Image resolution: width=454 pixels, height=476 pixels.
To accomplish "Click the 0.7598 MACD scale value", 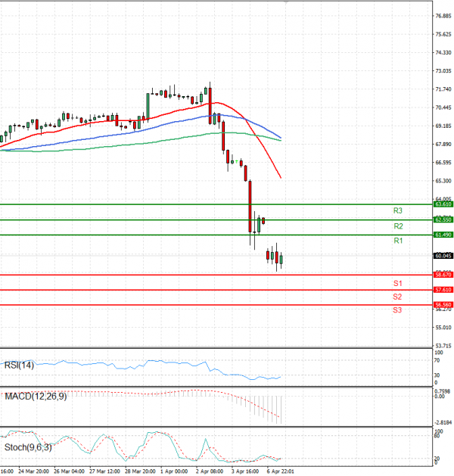I will click(442, 391).
